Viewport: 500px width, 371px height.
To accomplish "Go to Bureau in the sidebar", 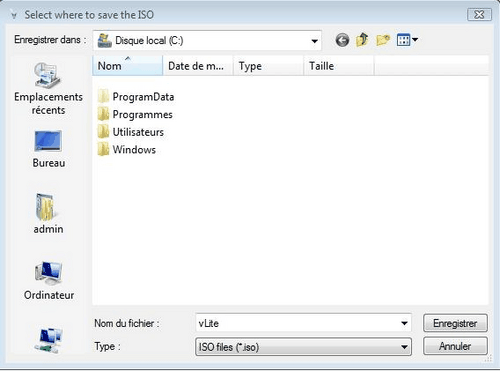I will (48, 149).
